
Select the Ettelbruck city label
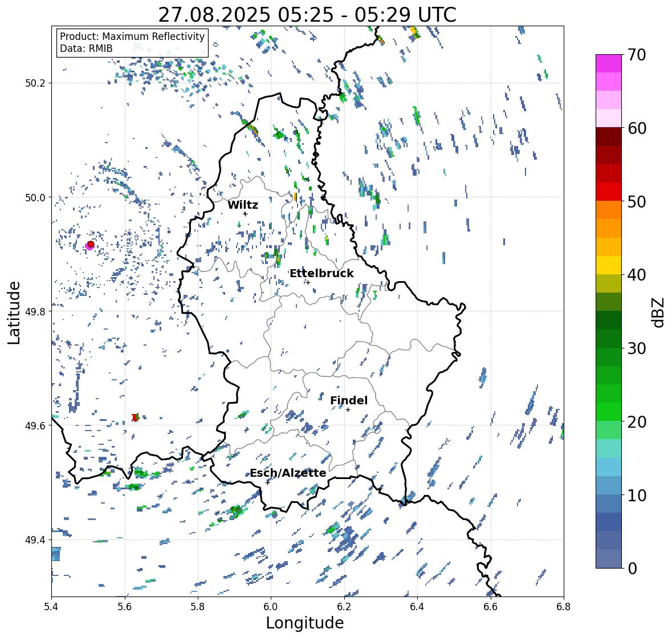(321, 273)
